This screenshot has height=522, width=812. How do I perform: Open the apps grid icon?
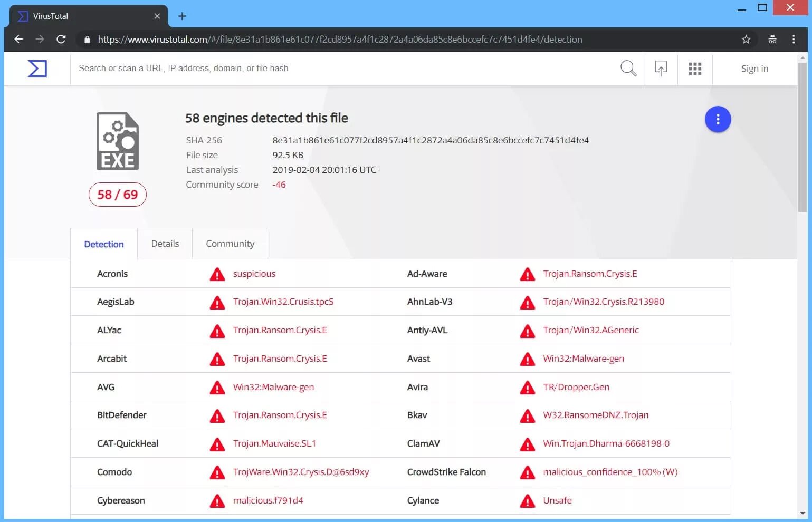[695, 69]
